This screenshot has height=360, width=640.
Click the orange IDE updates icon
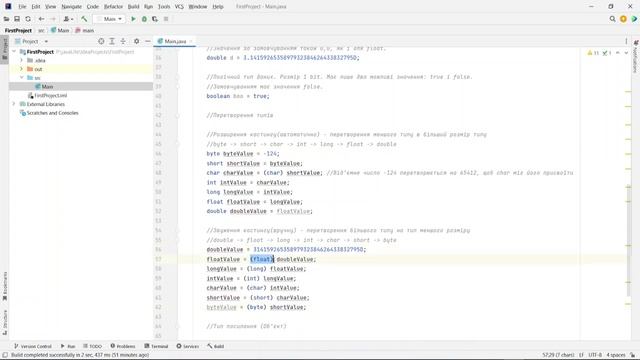pos(623,19)
